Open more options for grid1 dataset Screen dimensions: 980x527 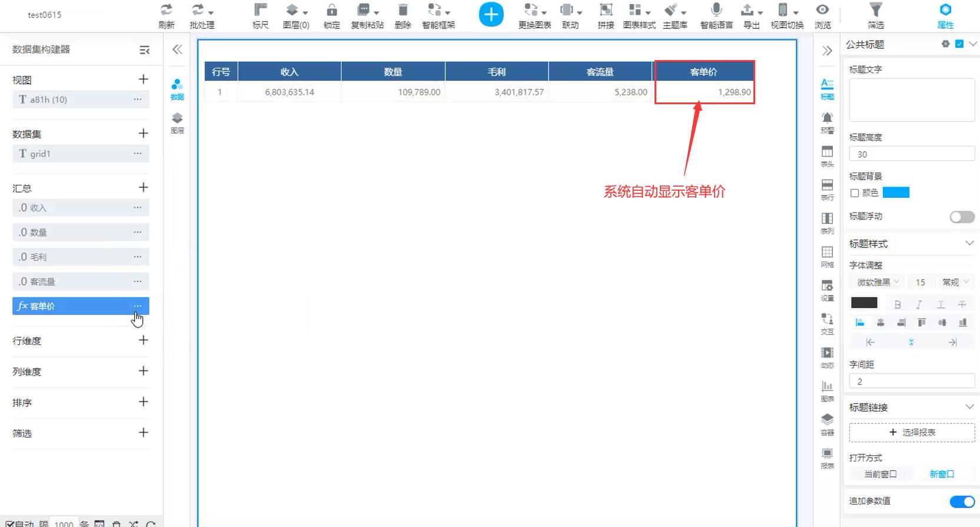137,154
